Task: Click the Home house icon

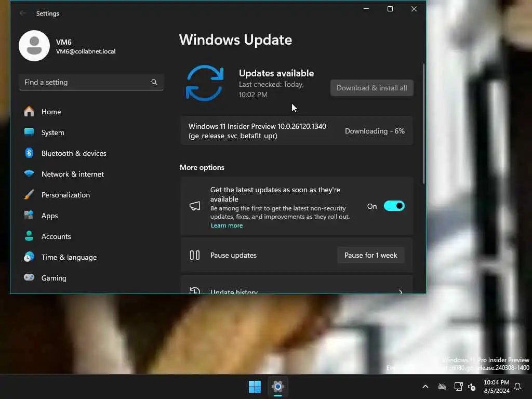Action: click(29, 111)
